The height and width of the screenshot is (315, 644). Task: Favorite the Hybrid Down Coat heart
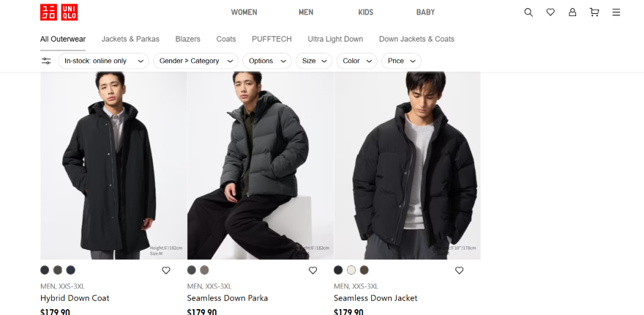pyautogui.click(x=166, y=270)
